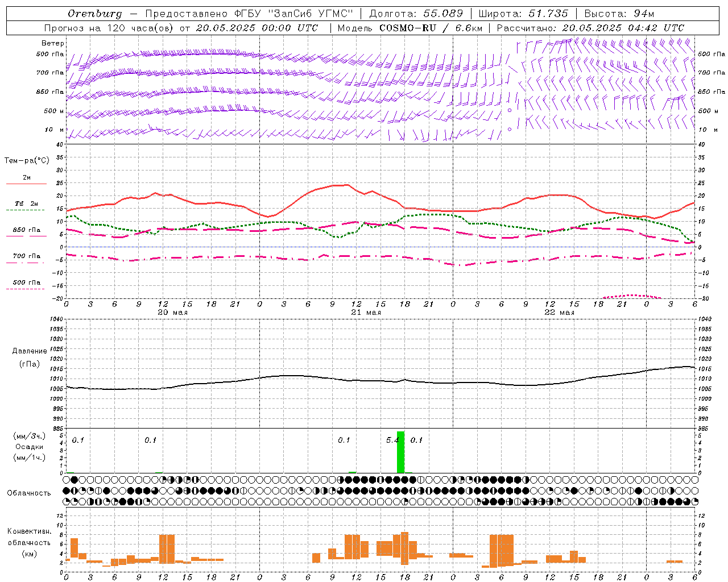Click the 5.4 precipitation amount value
The image size is (728, 582).
point(392,440)
